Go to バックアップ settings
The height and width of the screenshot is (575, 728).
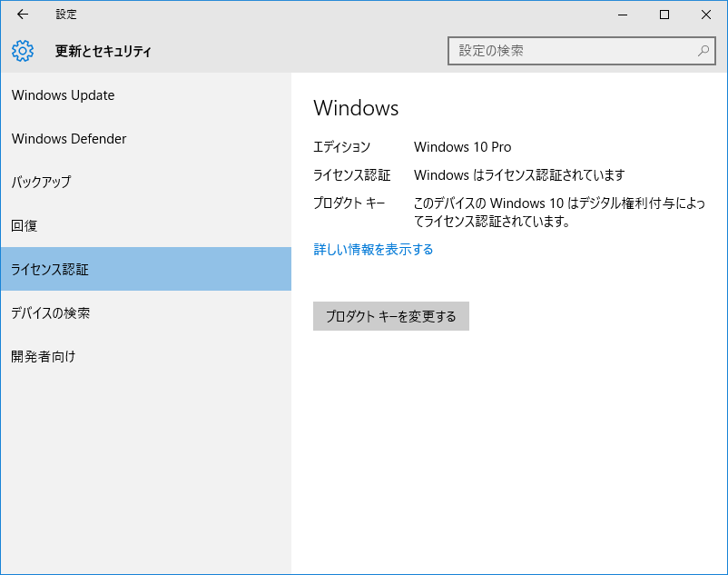[x=41, y=182]
